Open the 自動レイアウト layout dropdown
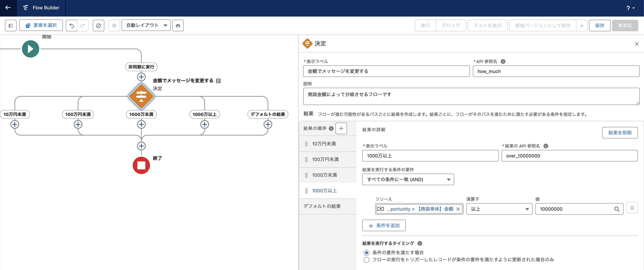This screenshot has width=644, height=270. point(146,25)
